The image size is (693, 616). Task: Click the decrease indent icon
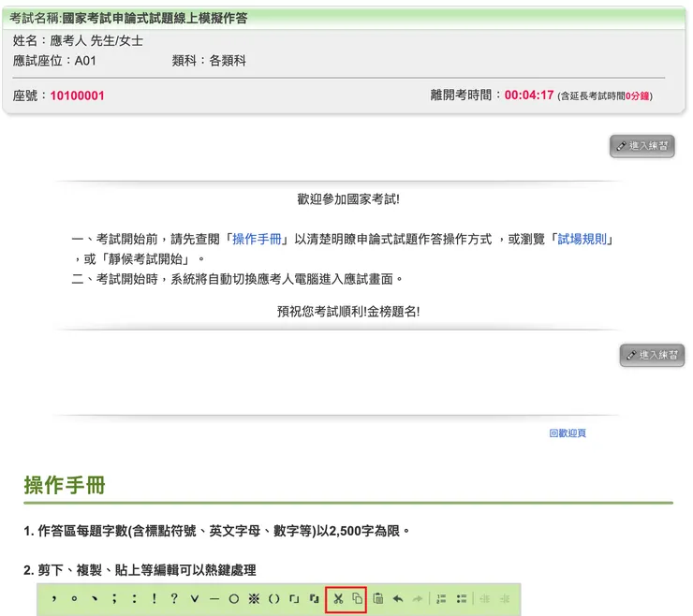pyautogui.click(x=485, y=599)
